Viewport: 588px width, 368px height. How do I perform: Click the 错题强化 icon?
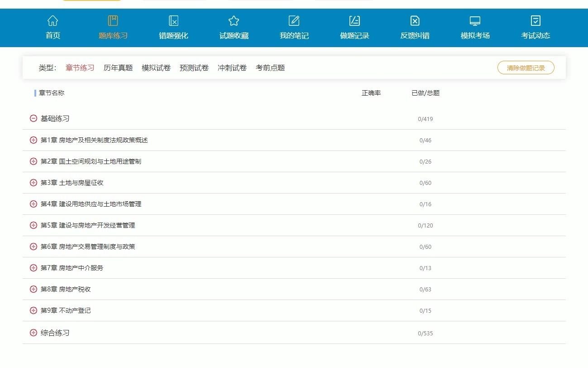tap(173, 21)
